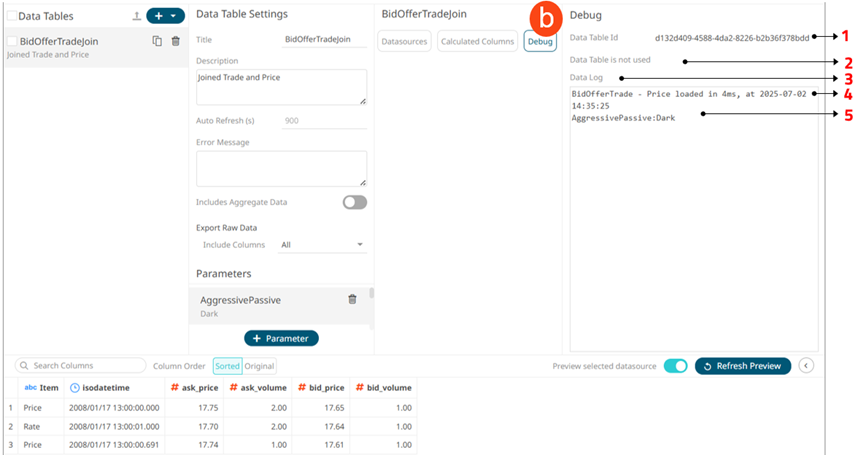Select the Original column order option

(260, 366)
